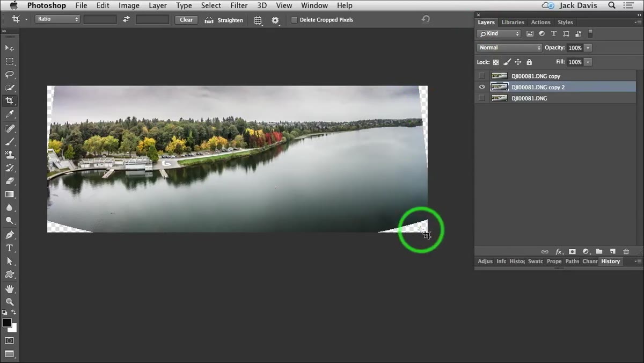Select the Custom Shape tool
This screenshot has height=363, width=644.
9,274
